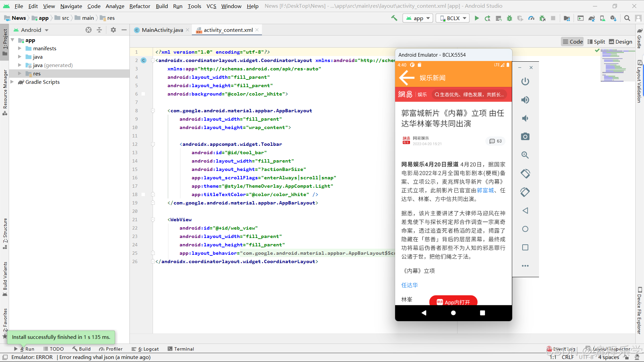Expand the res folder

pos(19,73)
